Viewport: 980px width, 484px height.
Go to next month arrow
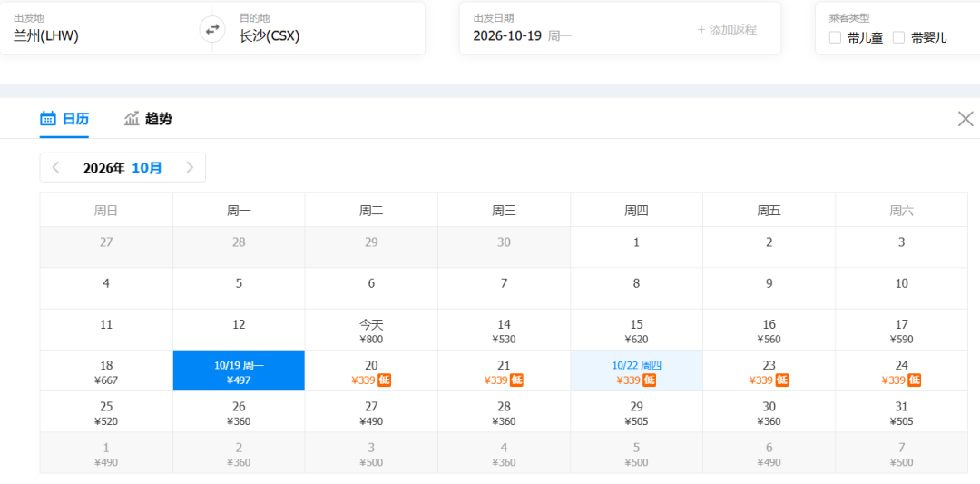click(x=190, y=168)
